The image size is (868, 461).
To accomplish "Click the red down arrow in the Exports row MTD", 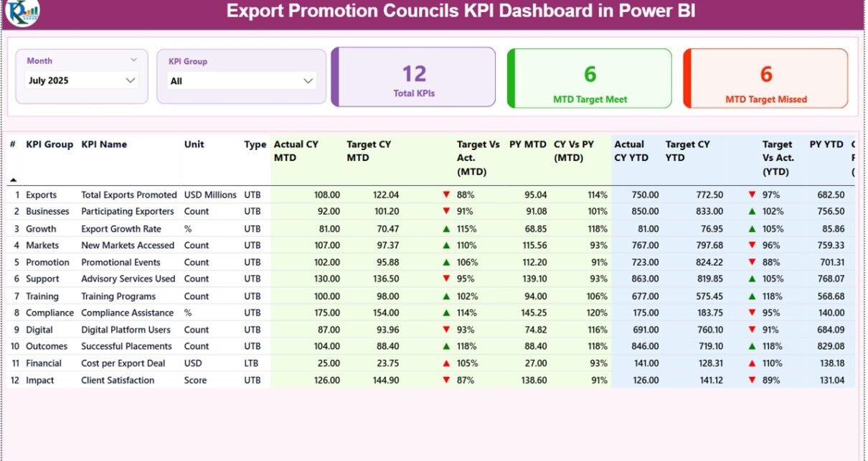I will pyautogui.click(x=446, y=195).
